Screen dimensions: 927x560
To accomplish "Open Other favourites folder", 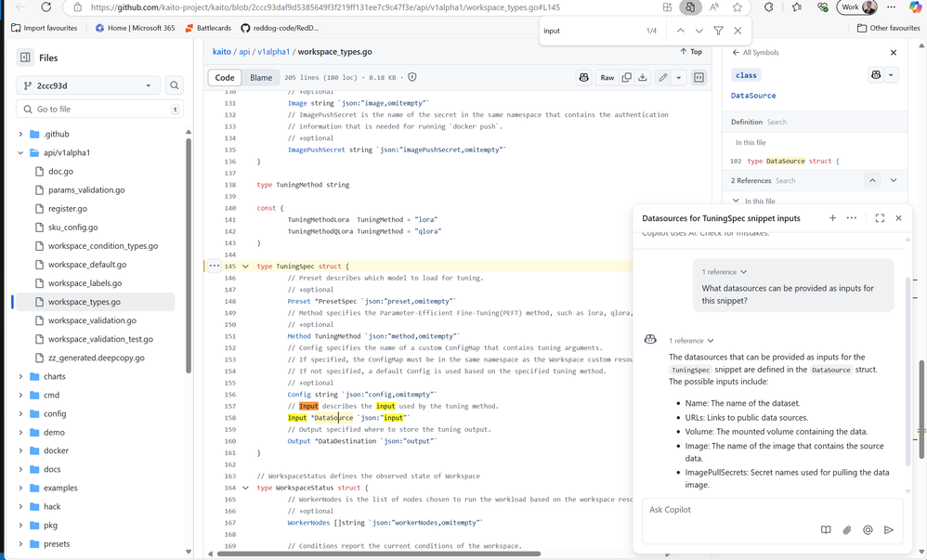I will (889, 28).
